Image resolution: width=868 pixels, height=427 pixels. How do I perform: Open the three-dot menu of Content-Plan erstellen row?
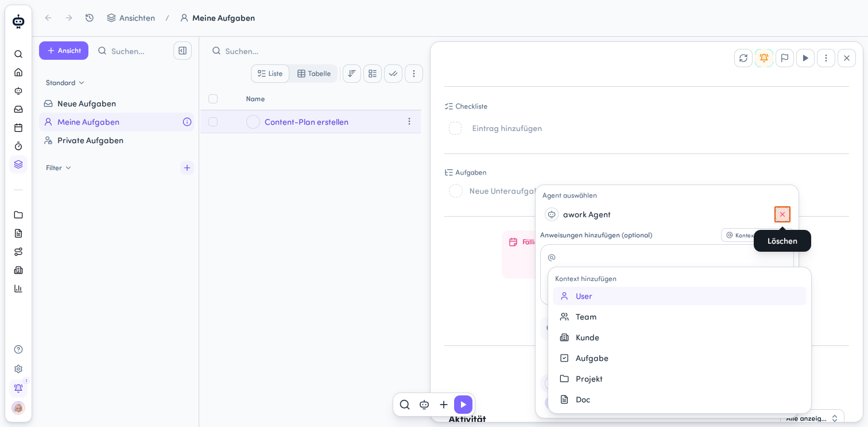coord(409,122)
